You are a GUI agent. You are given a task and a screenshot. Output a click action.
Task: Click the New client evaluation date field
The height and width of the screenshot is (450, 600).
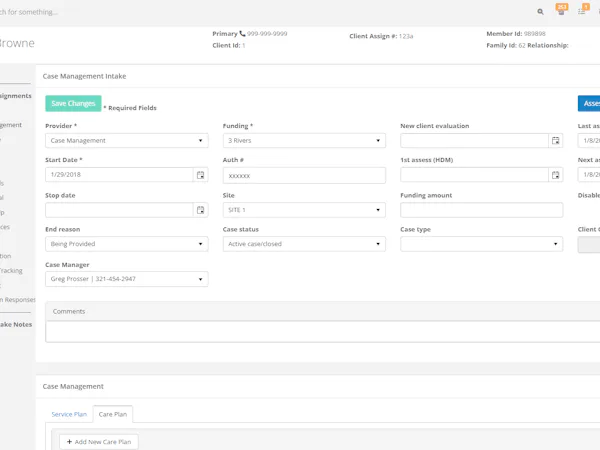pos(474,140)
